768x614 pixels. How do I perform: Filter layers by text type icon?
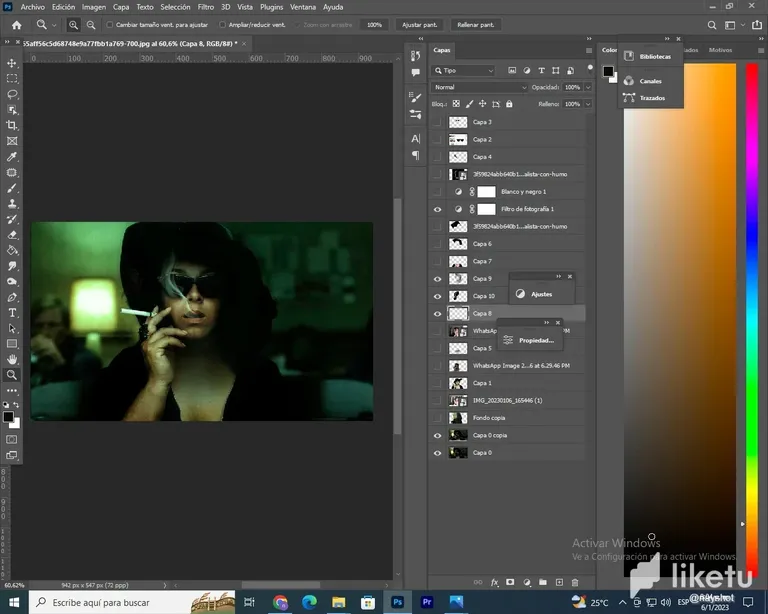(x=541, y=71)
